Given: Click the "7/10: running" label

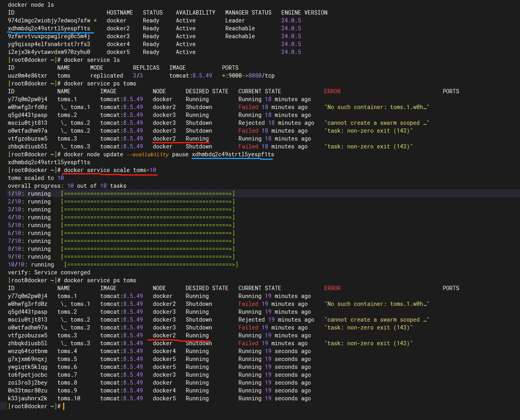Looking at the screenshot, I should [x=29, y=241].
